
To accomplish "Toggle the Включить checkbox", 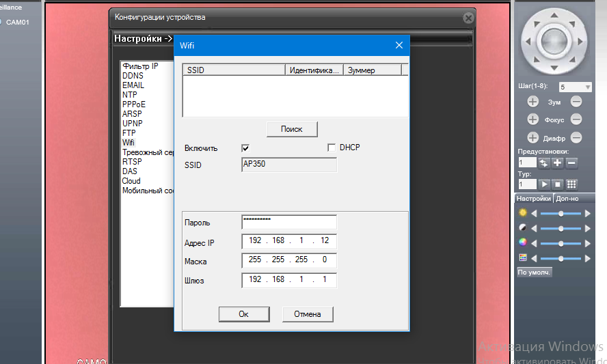I will click(245, 148).
